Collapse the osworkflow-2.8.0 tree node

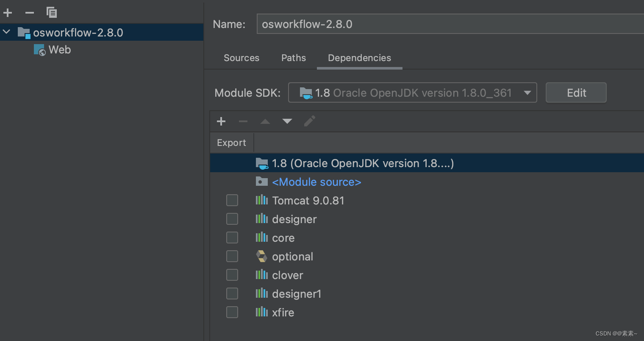[x=6, y=31]
